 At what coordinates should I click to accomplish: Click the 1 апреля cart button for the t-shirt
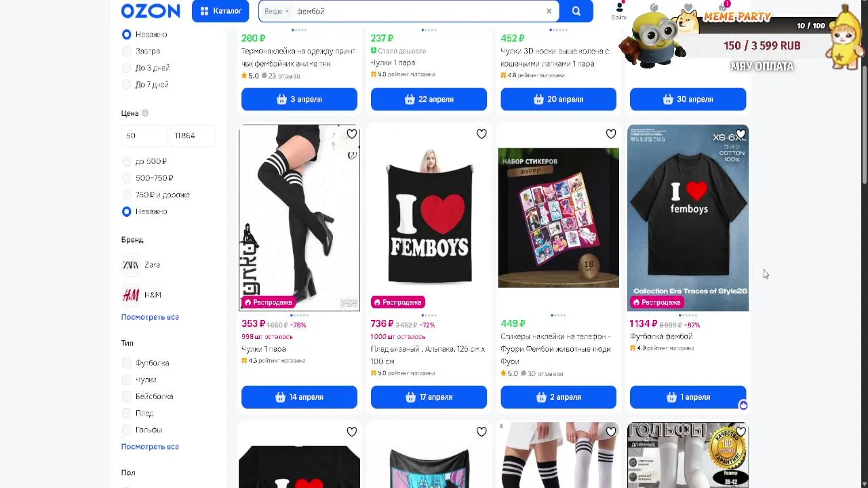pos(688,397)
